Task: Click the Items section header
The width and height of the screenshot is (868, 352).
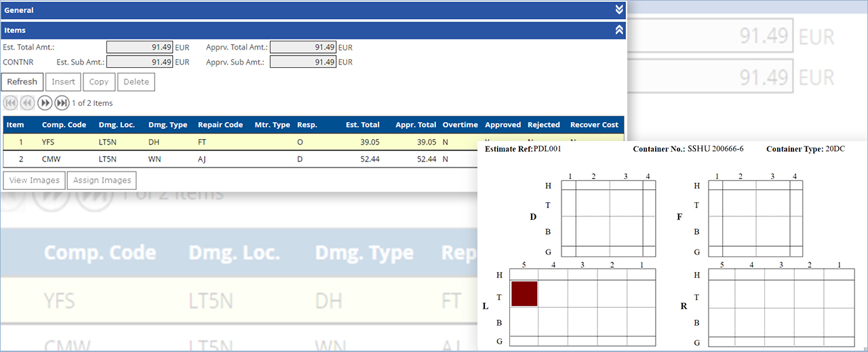Action: pos(271,31)
